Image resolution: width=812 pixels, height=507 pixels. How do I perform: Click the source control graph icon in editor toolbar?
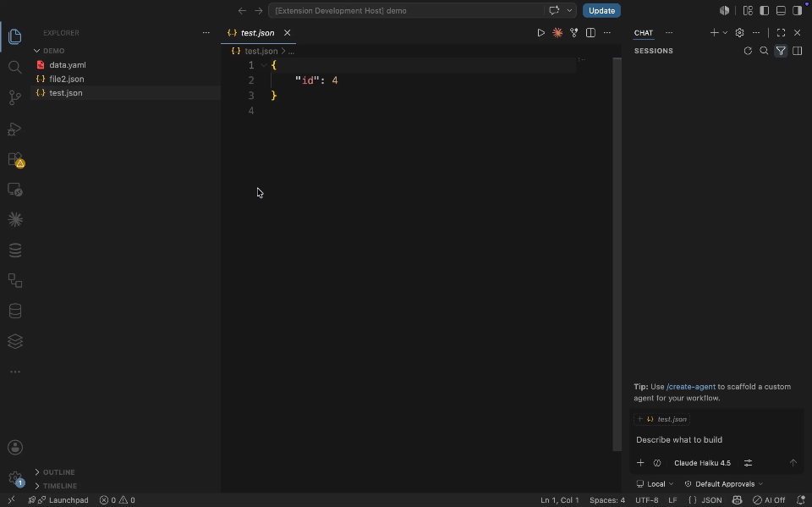click(573, 33)
